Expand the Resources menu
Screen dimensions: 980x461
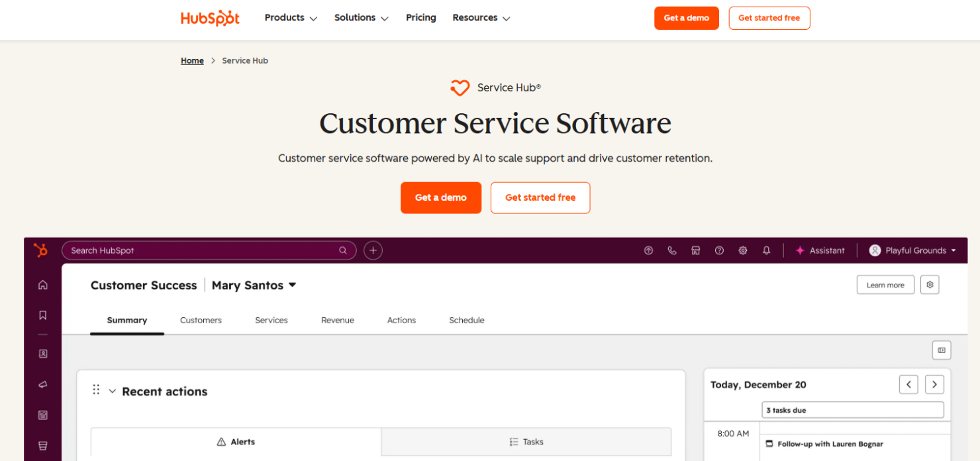point(481,18)
